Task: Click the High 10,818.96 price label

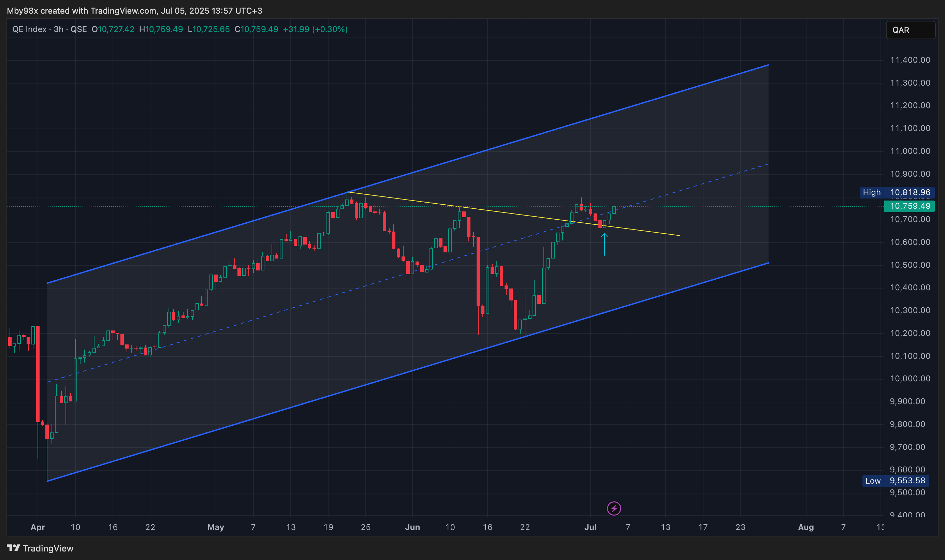Action: tap(897, 192)
